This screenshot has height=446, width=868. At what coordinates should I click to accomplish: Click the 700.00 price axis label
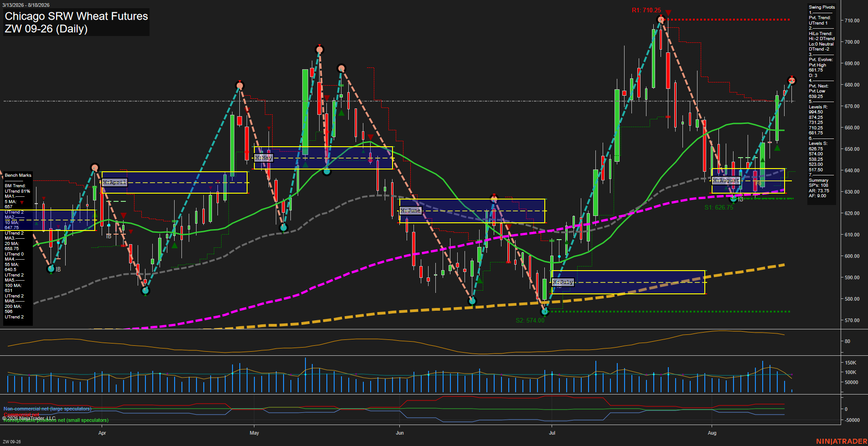click(852, 42)
